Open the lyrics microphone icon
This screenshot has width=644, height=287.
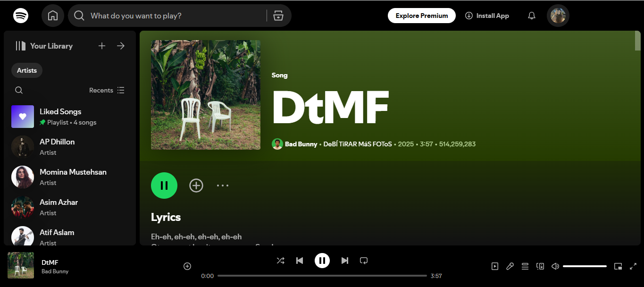tap(510, 266)
